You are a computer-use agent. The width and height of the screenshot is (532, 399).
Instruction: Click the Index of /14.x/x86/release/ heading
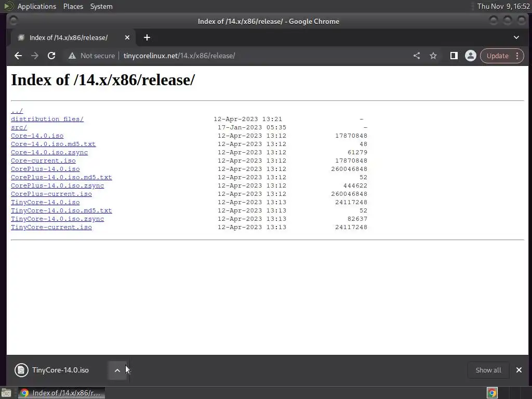pyautogui.click(x=103, y=80)
